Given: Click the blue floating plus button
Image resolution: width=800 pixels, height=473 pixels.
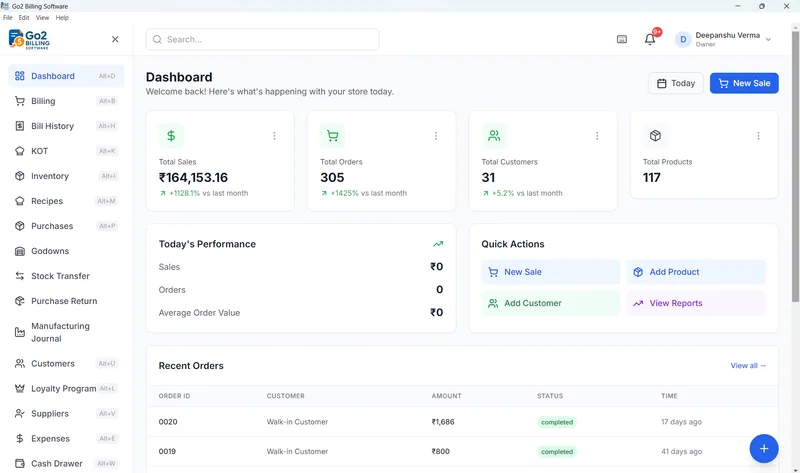Looking at the screenshot, I should pos(764,449).
